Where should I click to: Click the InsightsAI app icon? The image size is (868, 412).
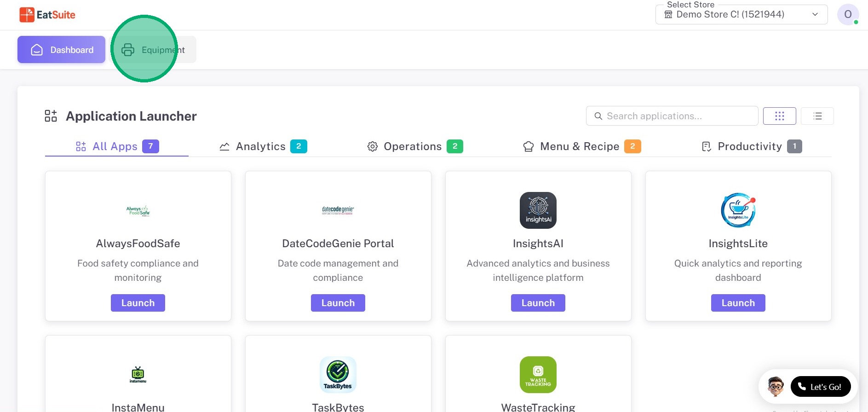coord(538,210)
